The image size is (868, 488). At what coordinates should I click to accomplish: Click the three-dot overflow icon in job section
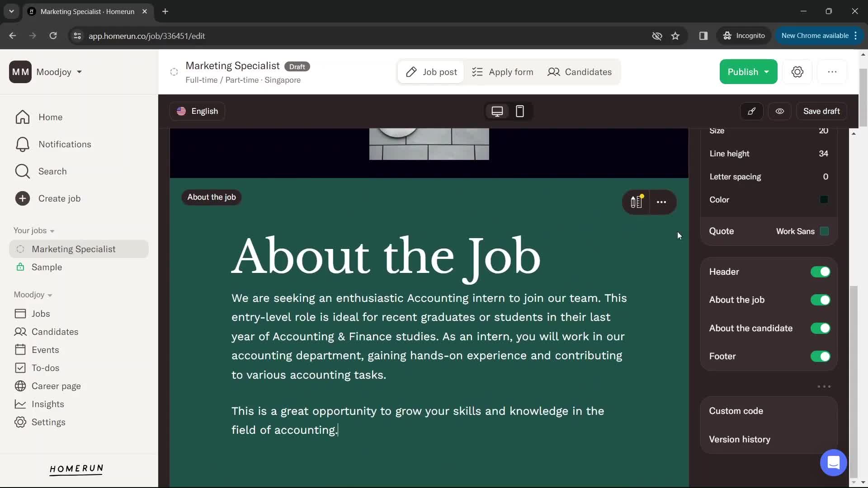tap(662, 202)
